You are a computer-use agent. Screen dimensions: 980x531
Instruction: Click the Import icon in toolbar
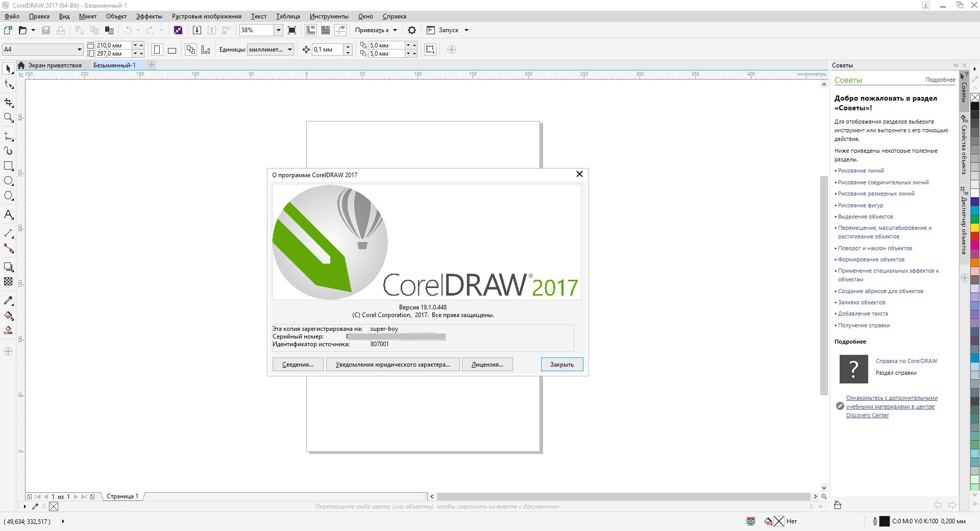coord(197,30)
